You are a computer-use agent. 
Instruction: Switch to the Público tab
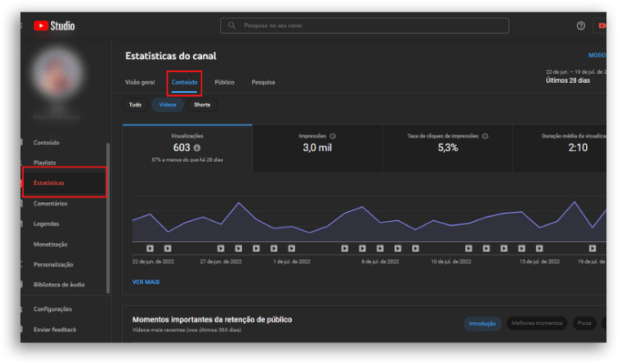(224, 83)
